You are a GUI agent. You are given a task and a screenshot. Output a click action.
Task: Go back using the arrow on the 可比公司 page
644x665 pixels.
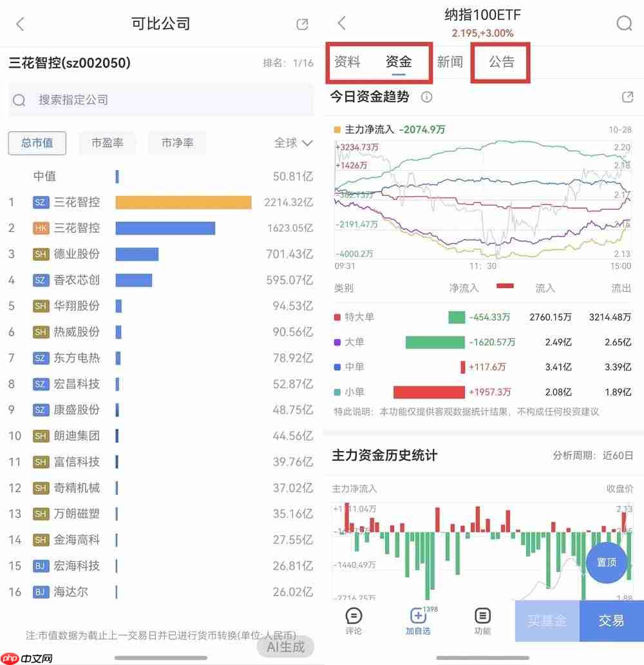[19, 23]
